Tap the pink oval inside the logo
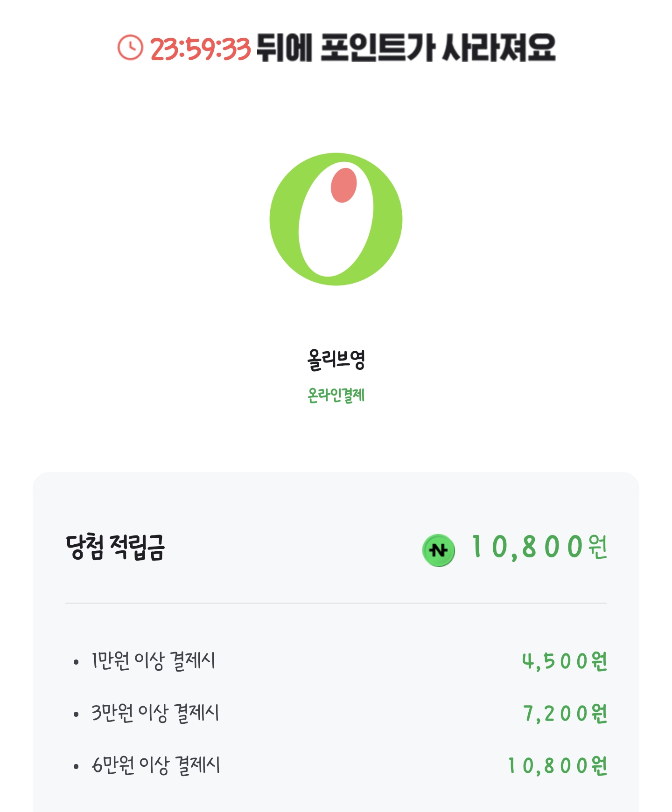The image size is (672, 812). pos(344,185)
